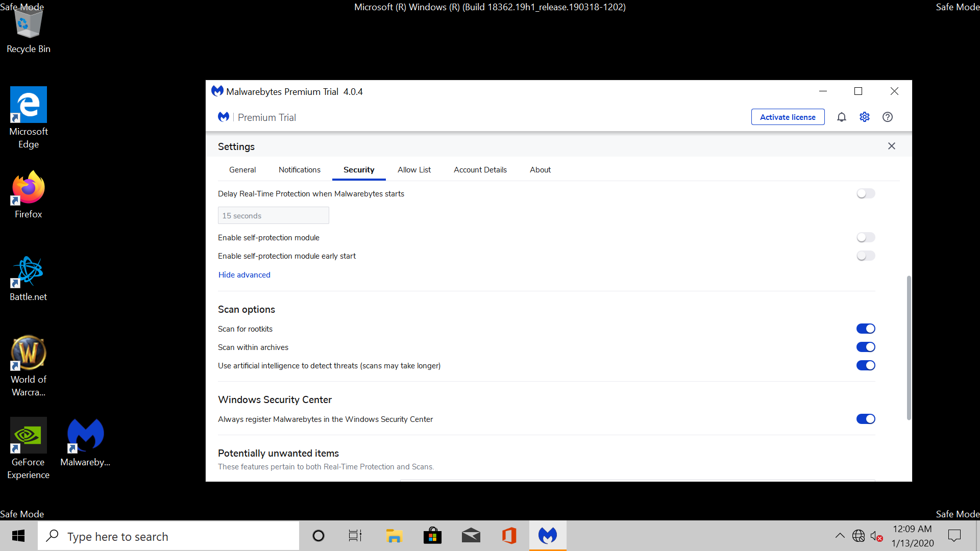Open help question mark icon
Screen dimensions: 980x551
point(888,117)
